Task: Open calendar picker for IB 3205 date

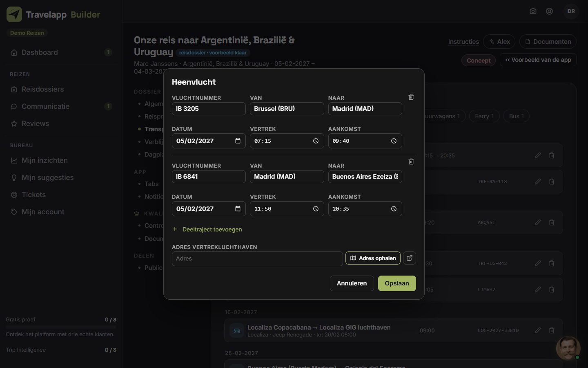Action: tap(238, 141)
